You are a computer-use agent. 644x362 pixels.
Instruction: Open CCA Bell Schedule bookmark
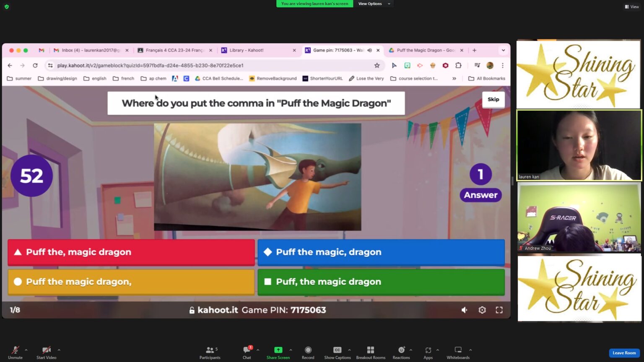coord(219,78)
